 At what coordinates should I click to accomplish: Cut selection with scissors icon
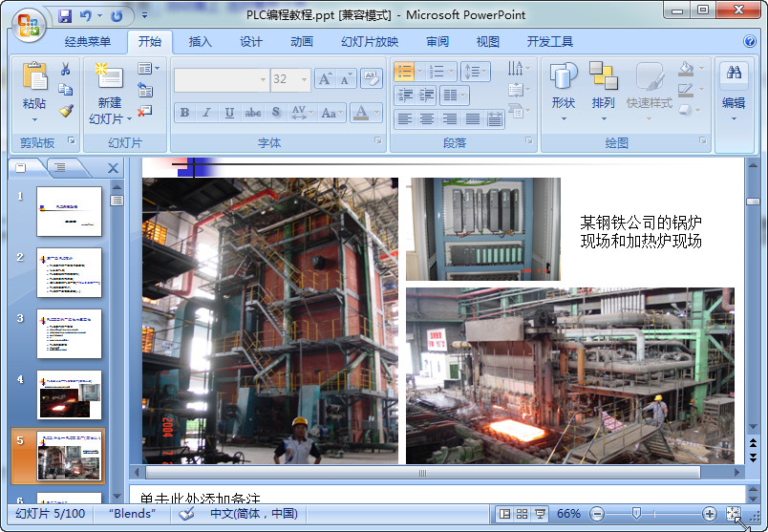click(65, 69)
